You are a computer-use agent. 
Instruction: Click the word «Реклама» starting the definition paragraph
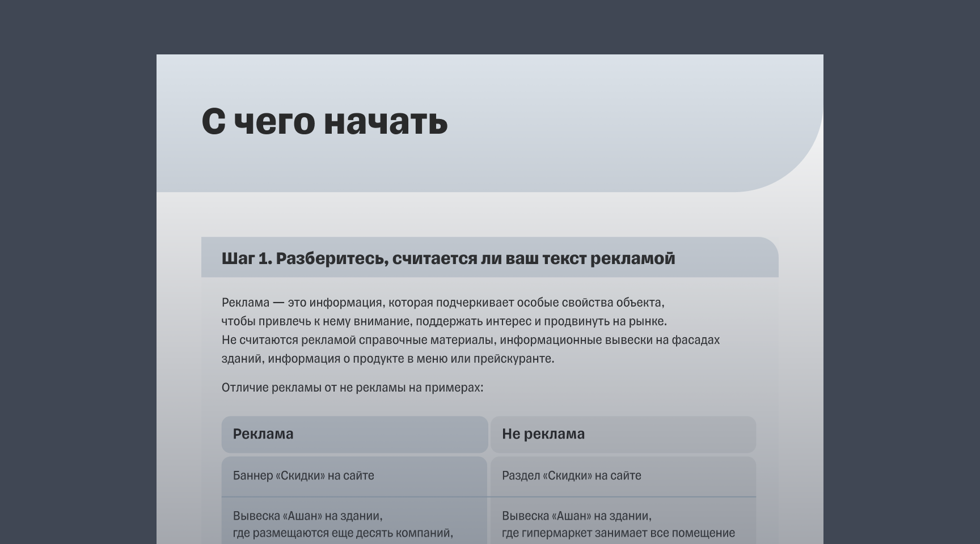(x=244, y=302)
